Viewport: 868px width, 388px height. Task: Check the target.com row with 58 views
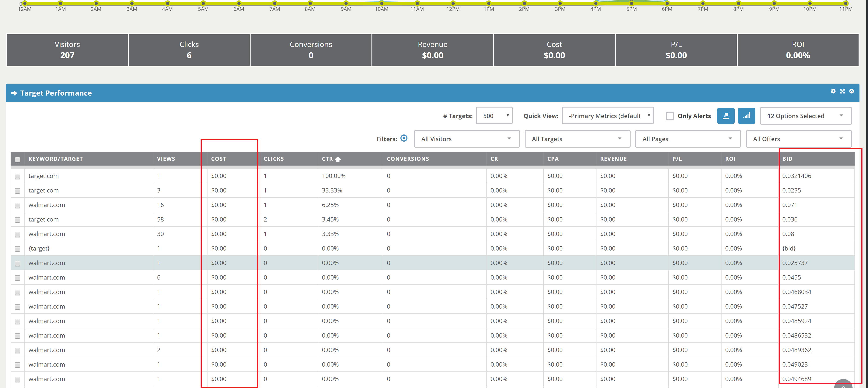pyautogui.click(x=18, y=220)
